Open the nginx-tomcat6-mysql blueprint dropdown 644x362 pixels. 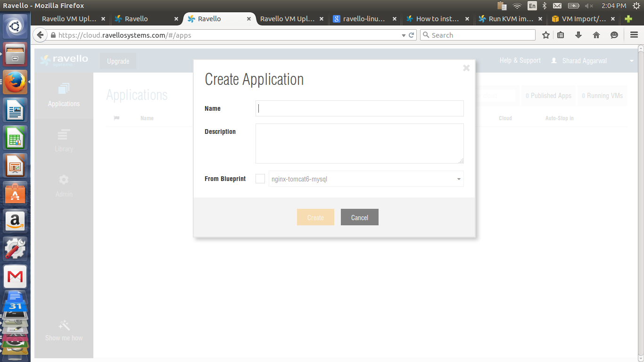click(366, 179)
